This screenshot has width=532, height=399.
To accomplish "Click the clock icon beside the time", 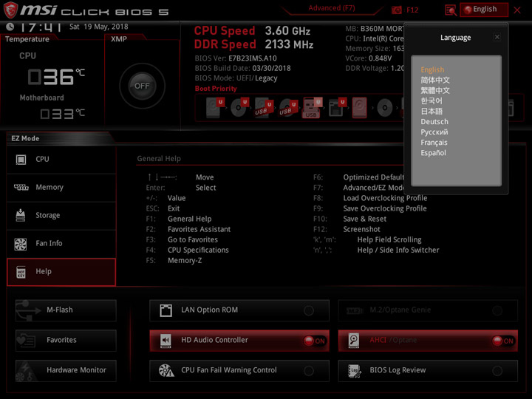I will pyautogui.click(x=10, y=27).
